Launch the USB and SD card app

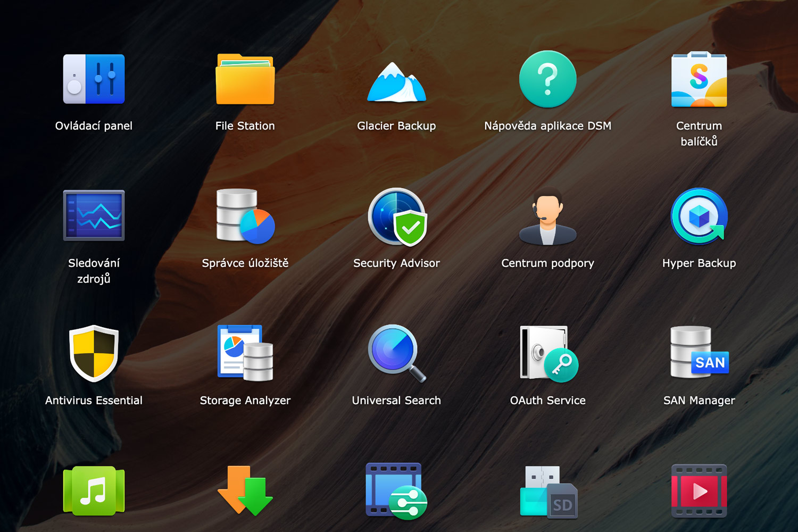547,491
